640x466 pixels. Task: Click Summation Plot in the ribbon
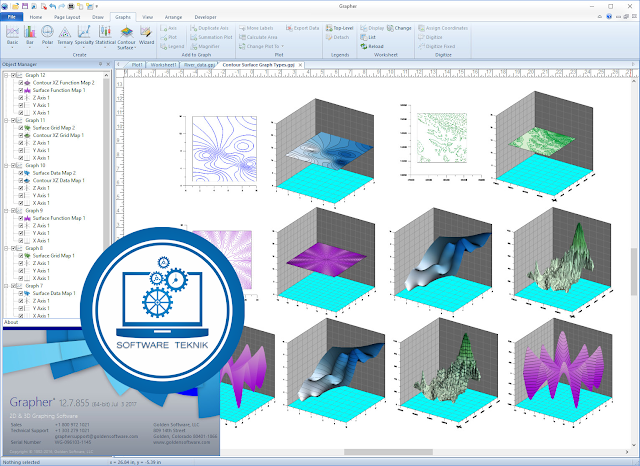pos(211,37)
